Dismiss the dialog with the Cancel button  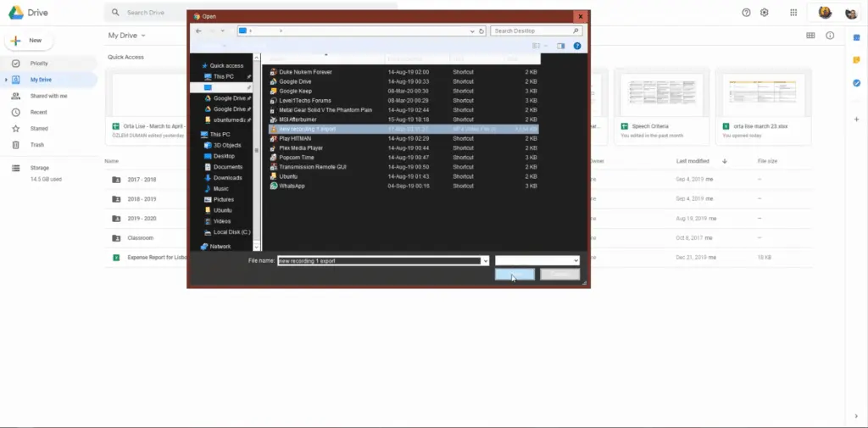(x=559, y=274)
